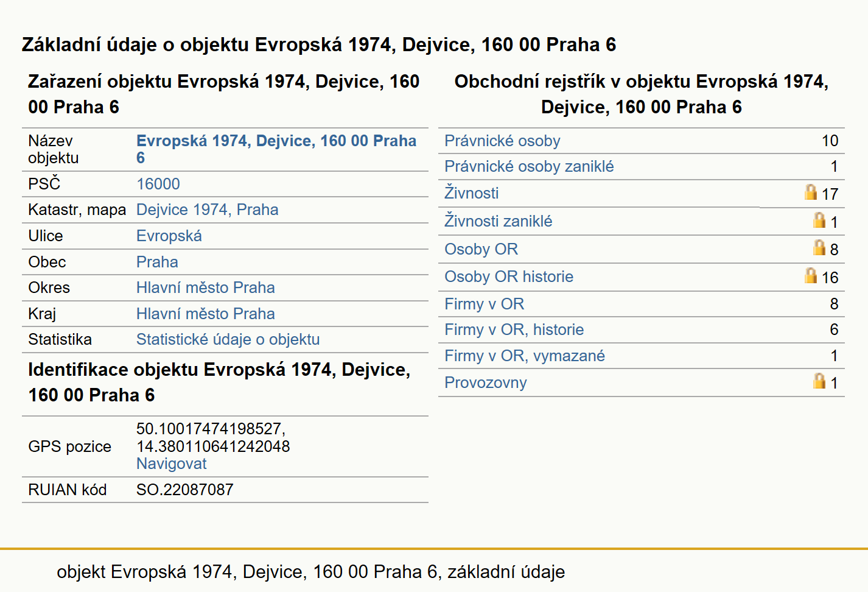The height and width of the screenshot is (592, 868).
Task: Open the Živnosti link
Action: coord(471,192)
